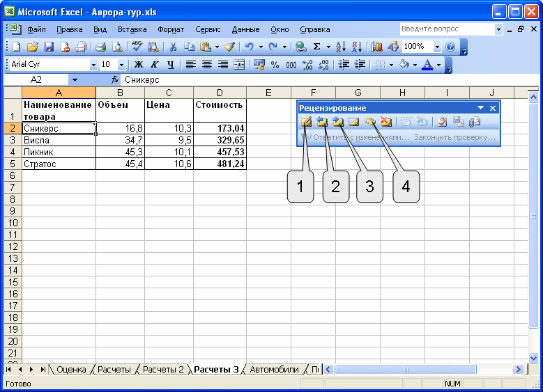This screenshot has height=392, width=543.
Task: Send the workbook as a mail attachment
Action: coord(475,122)
